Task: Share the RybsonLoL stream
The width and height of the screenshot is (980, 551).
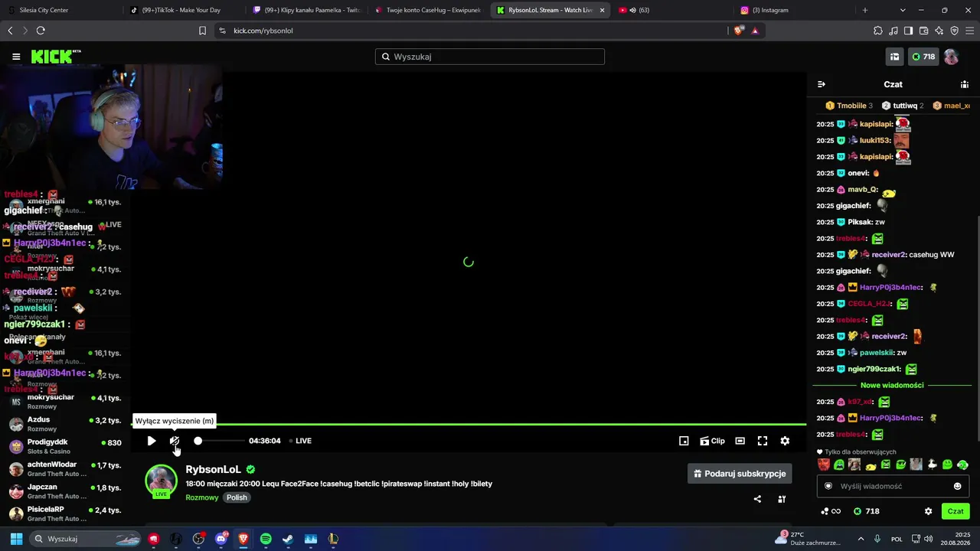Action: (757, 499)
